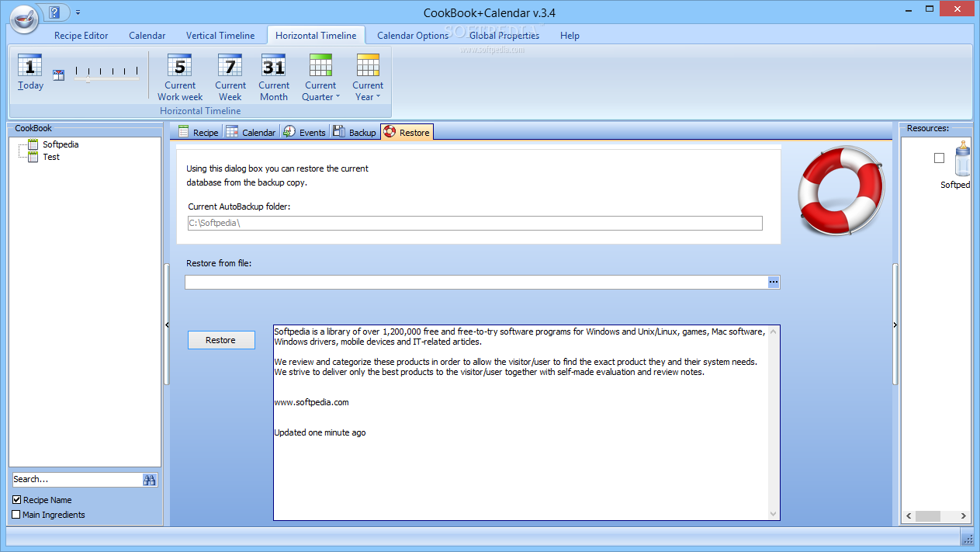Open the Vertical Timeline ribbon tab
Image resolution: width=980 pixels, height=552 pixels.
pyautogui.click(x=220, y=36)
